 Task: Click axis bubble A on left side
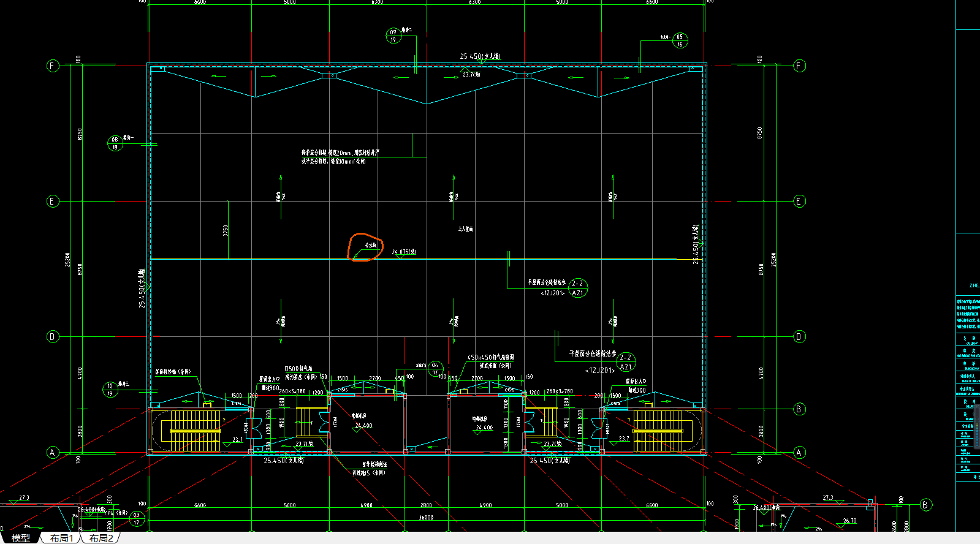(53, 453)
